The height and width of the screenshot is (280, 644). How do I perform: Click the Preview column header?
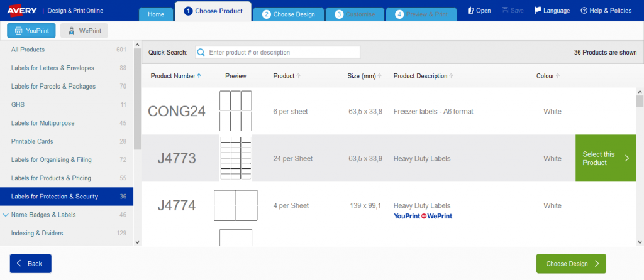tap(236, 76)
